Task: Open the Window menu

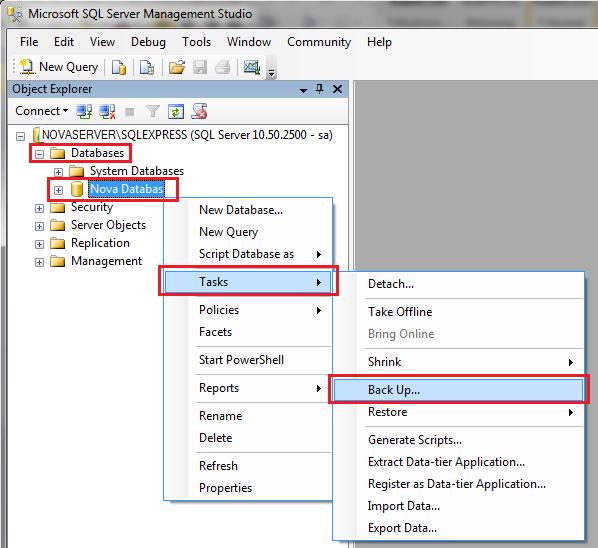Action: pyautogui.click(x=249, y=42)
